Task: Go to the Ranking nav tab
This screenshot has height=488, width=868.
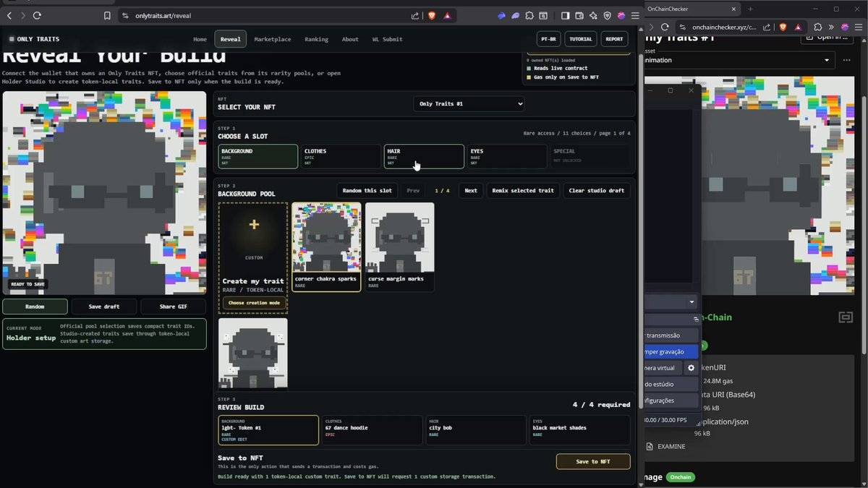Action: [316, 39]
